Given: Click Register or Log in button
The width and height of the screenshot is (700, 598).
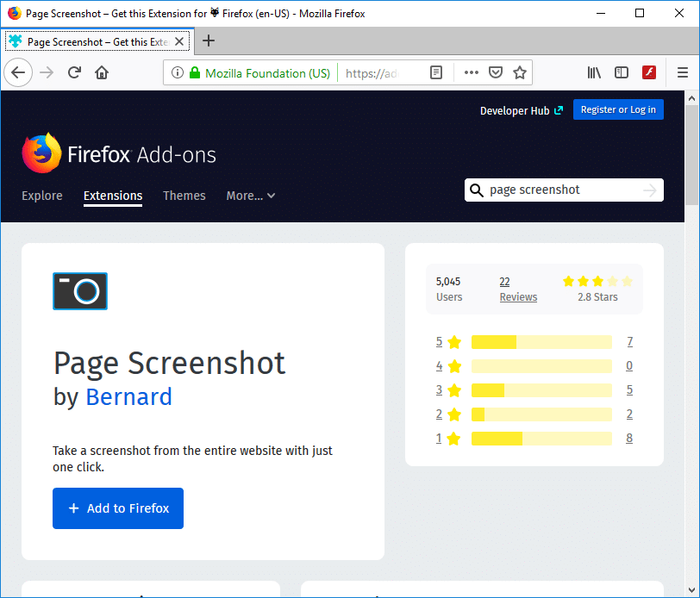Looking at the screenshot, I should tap(618, 109).
